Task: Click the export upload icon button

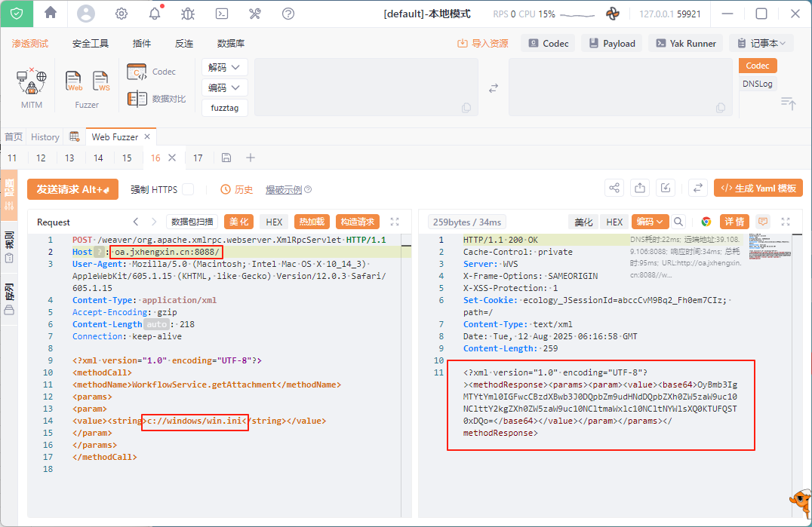Action: pyautogui.click(x=640, y=188)
